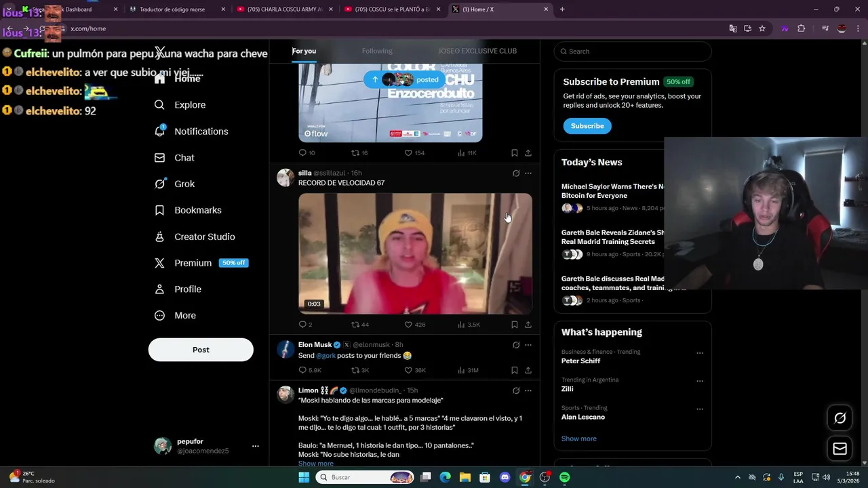Image resolution: width=868 pixels, height=488 pixels.
Task: Repost silla's post with 44 reposts
Action: pos(355,325)
